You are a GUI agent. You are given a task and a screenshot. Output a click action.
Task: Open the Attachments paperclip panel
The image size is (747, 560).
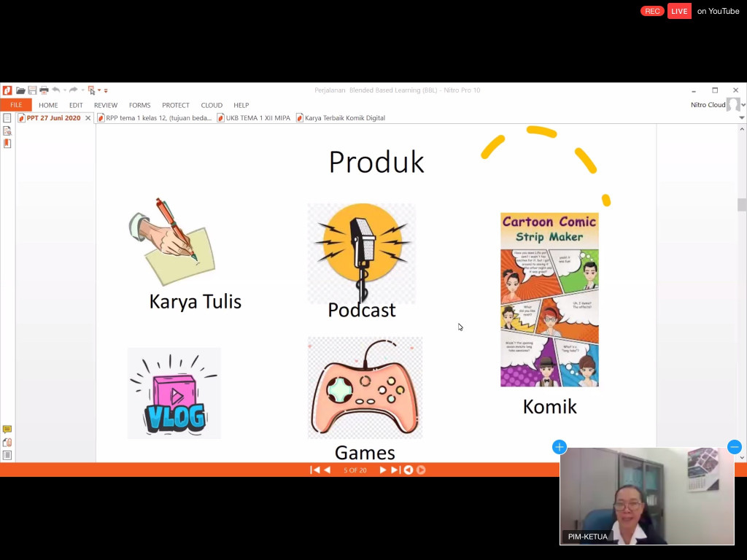pos(7,443)
